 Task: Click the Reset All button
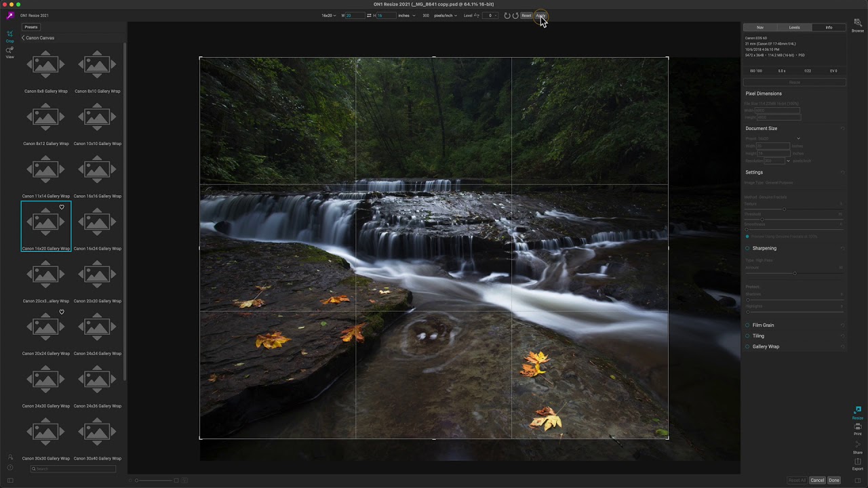(x=797, y=481)
